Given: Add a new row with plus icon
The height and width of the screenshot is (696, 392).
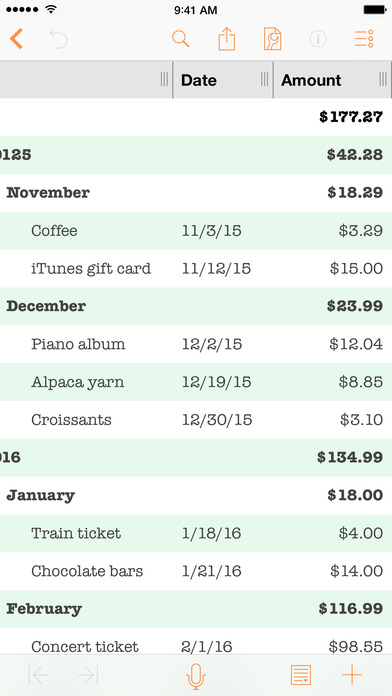Looking at the screenshot, I should tap(352, 675).
